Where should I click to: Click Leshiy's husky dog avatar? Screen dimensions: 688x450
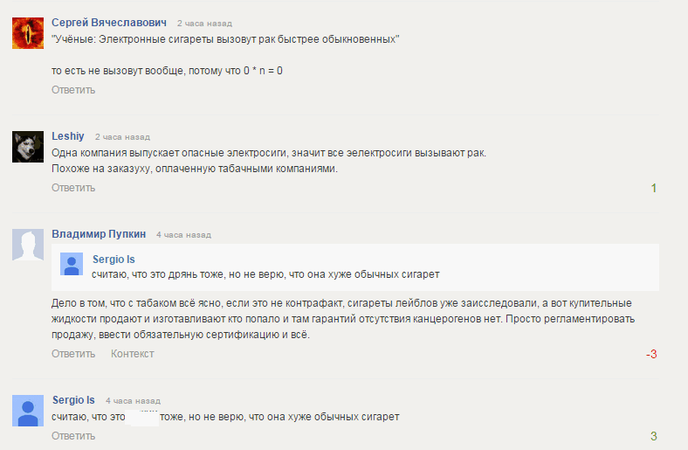coord(28,146)
